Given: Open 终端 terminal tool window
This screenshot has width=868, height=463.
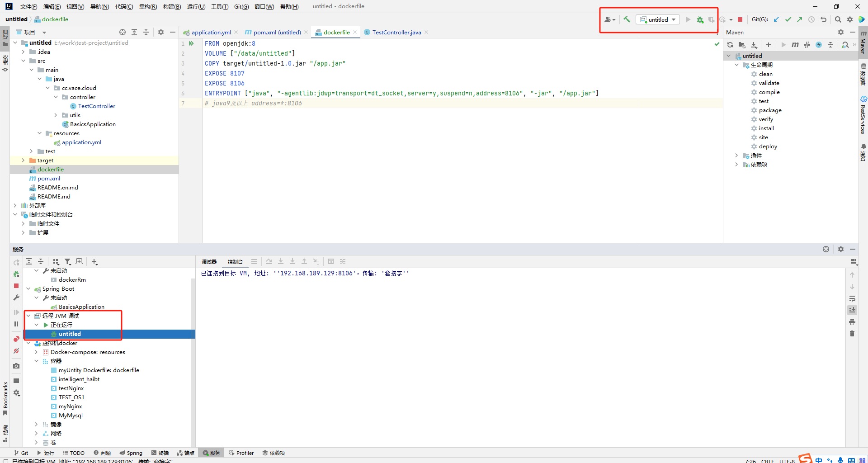Looking at the screenshot, I should (x=160, y=453).
